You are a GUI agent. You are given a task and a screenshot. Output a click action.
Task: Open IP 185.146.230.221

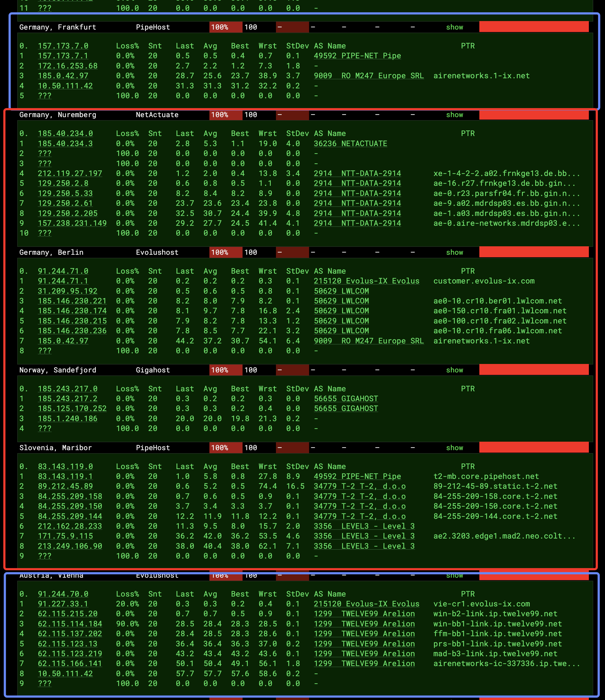click(x=72, y=301)
